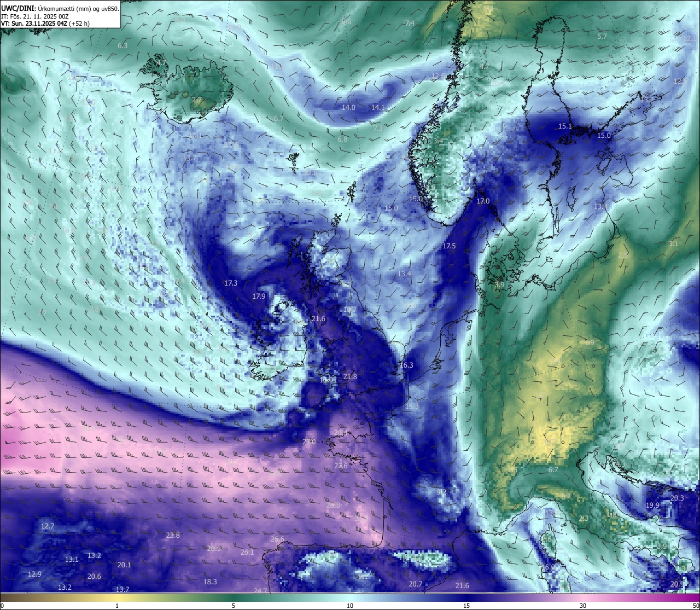The height and width of the screenshot is (610, 700).
Task: Click the 17.3 value west of Scotland
Action: tap(231, 283)
